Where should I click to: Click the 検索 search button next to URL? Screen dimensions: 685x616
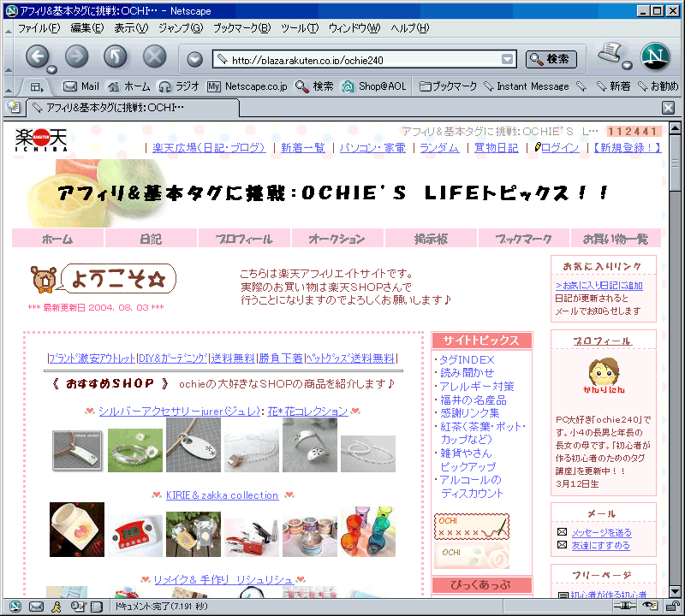point(551,59)
